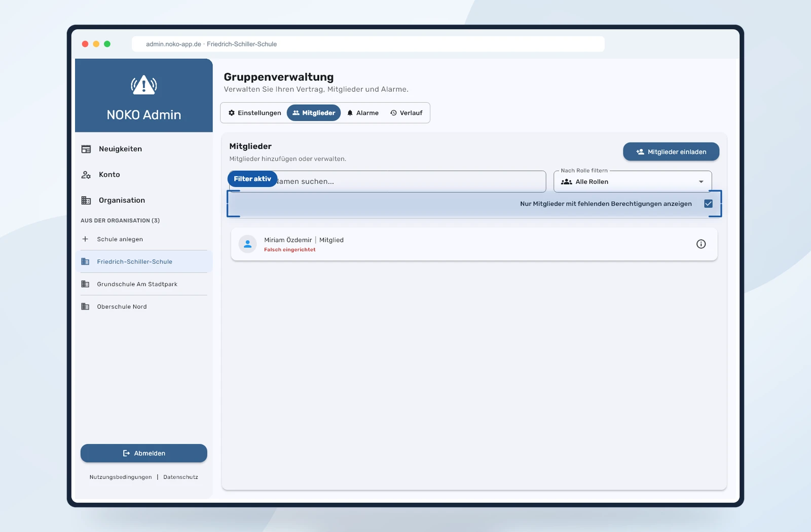The image size is (811, 532).
Task: Switch to the Alarme tab
Action: 363,113
